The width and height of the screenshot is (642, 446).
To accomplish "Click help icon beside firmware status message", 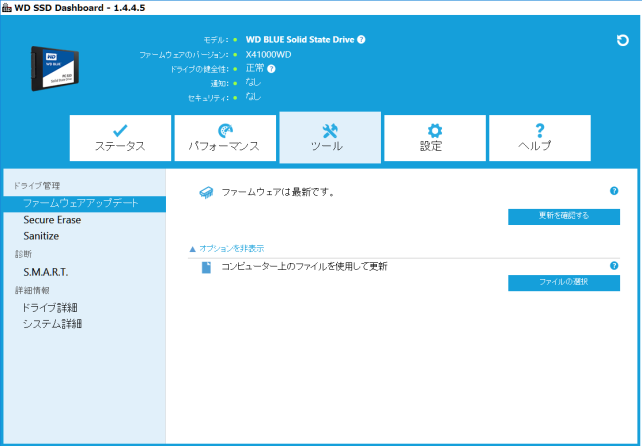I will coord(614,191).
